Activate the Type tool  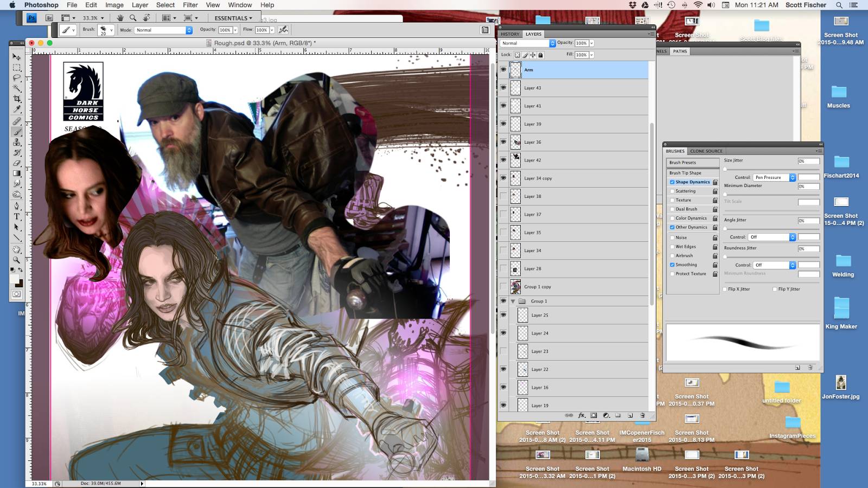pyautogui.click(x=17, y=216)
